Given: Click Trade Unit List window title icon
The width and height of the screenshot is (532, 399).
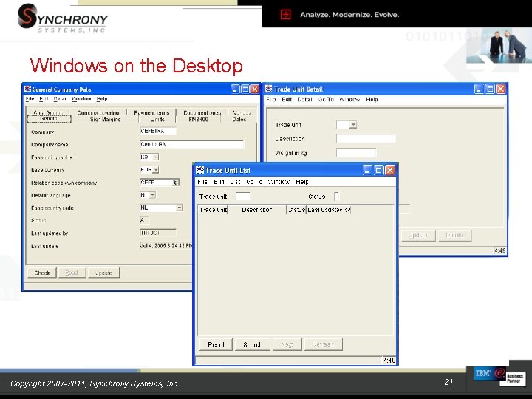Looking at the screenshot, I should point(200,170).
